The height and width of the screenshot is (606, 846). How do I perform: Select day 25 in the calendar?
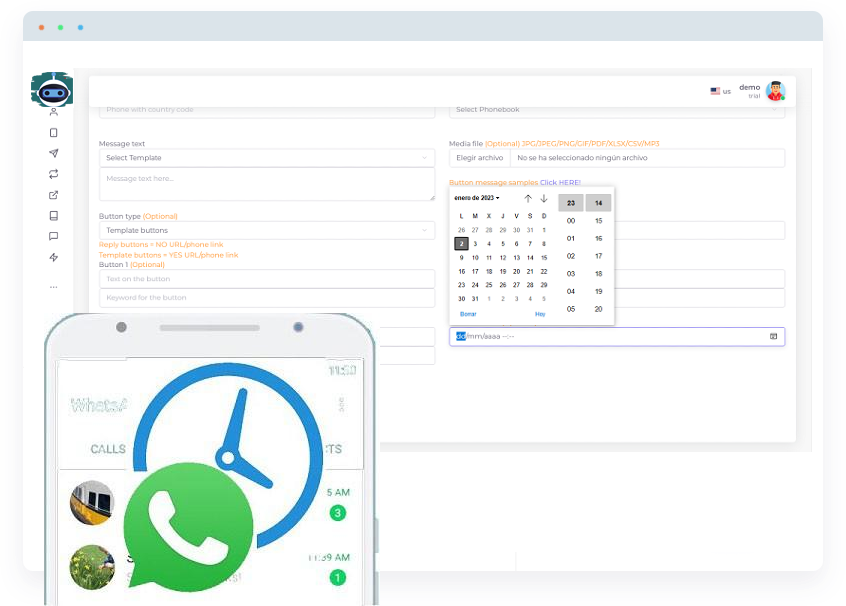489,285
